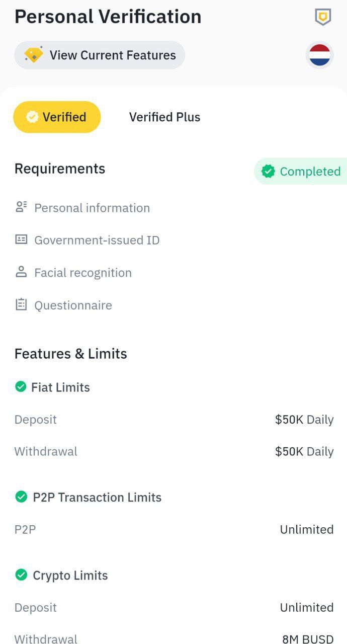
Task: Tap the fiat Deposit $50K Daily value
Action: 304,420
